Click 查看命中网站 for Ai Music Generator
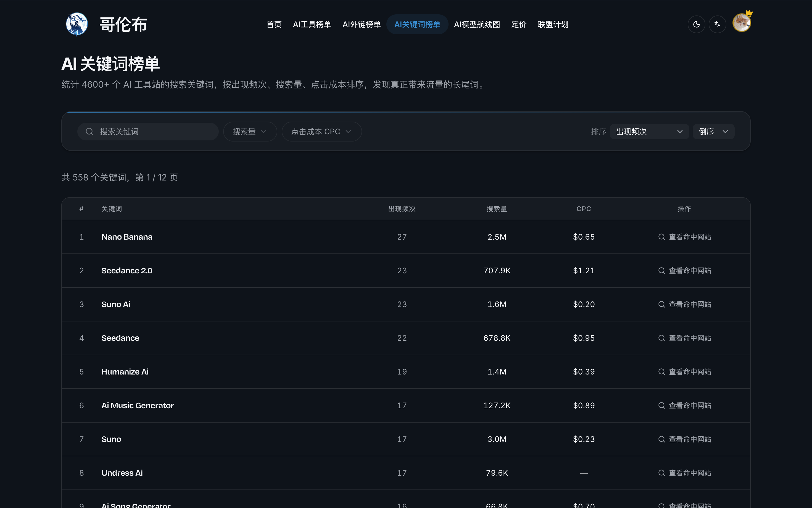Screen dimensions: 812x508 pyautogui.click(x=684, y=405)
